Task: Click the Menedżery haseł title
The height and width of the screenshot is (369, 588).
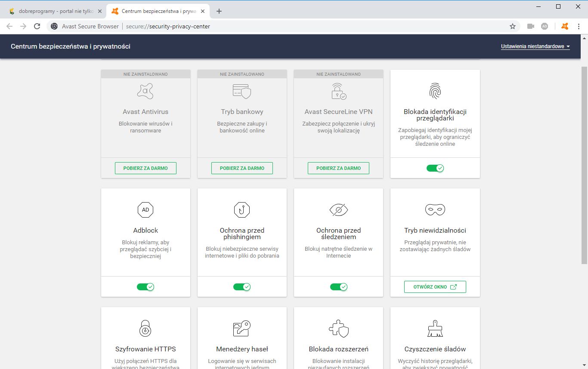Action: point(242,349)
